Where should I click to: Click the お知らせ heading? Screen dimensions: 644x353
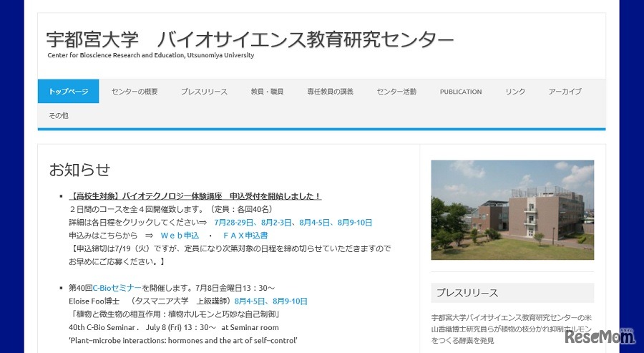pos(79,169)
